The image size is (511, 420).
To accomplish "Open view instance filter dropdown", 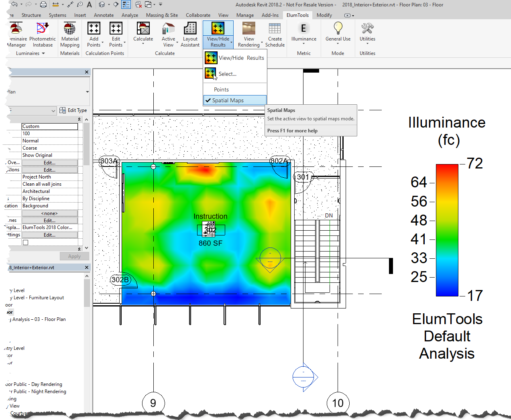I will click(53, 111).
